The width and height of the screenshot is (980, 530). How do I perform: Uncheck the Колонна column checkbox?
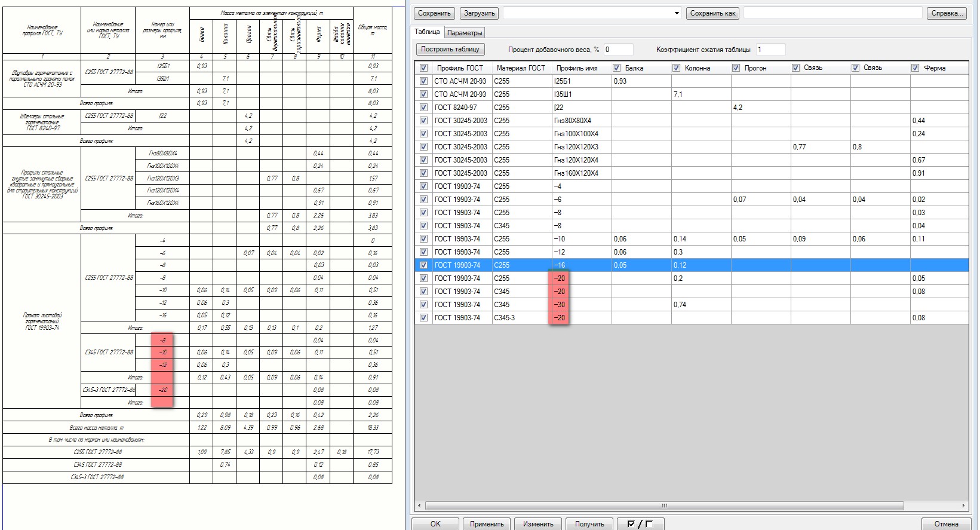676,68
